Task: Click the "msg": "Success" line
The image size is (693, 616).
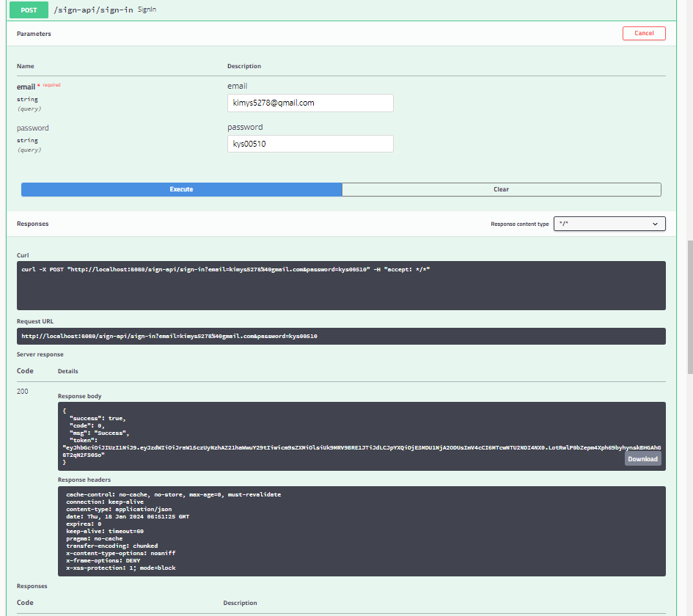Action: [99, 433]
